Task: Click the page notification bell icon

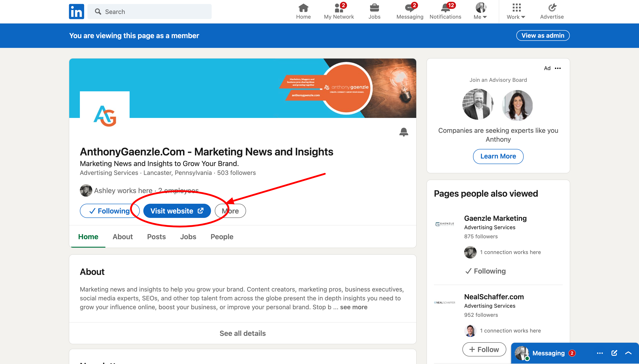Action: coord(404,132)
